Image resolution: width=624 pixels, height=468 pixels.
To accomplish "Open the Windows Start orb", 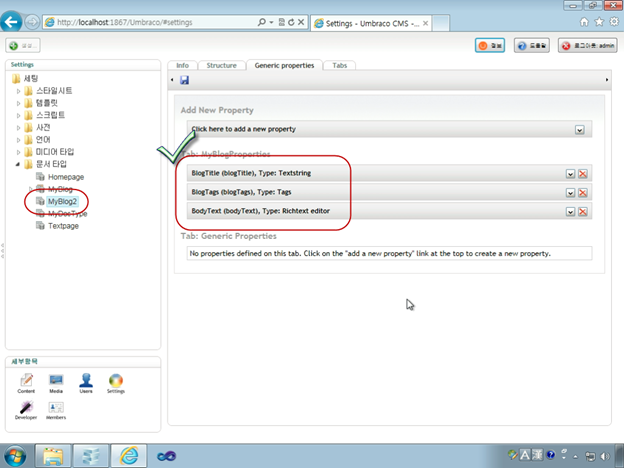I will point(15,456).
